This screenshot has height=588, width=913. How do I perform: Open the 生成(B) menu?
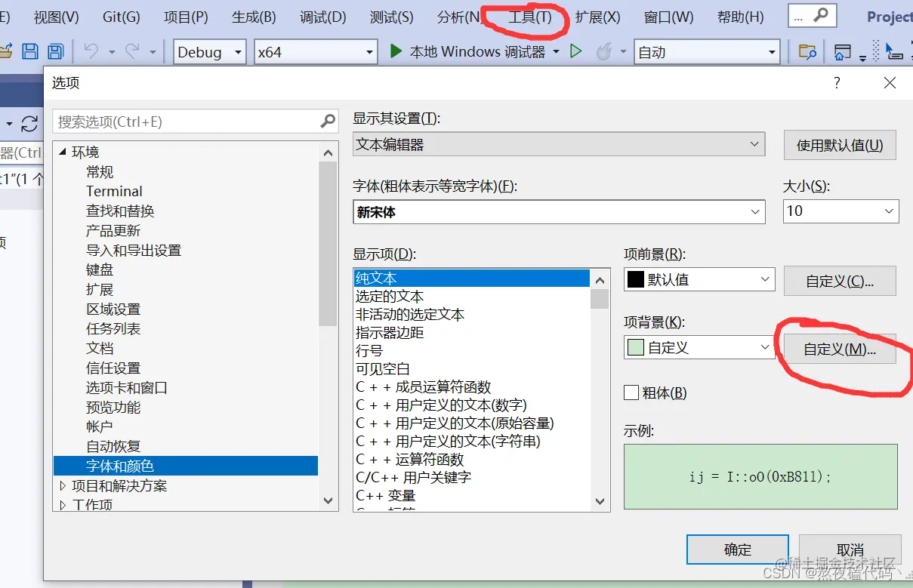[x=254, y=17]
